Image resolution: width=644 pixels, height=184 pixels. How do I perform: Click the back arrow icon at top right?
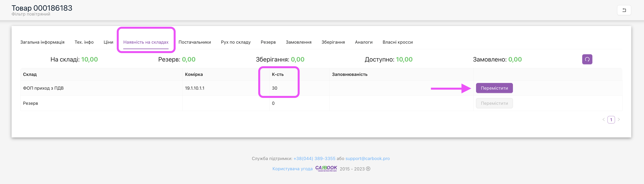(624, 10)
